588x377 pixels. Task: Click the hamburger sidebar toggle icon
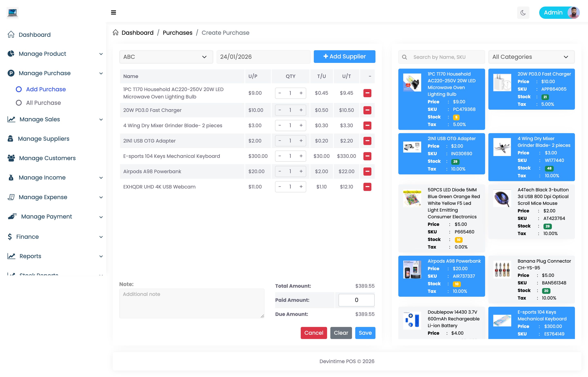pos(113,12)
